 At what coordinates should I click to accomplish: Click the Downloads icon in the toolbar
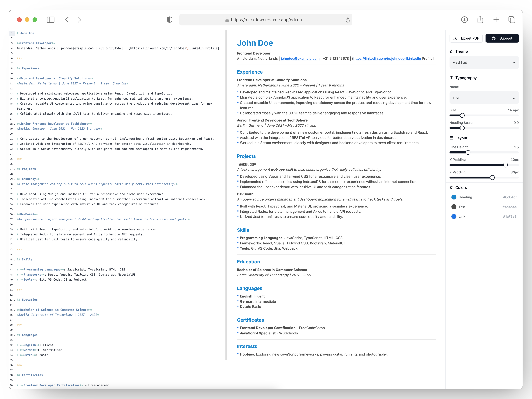pos(464,20)
